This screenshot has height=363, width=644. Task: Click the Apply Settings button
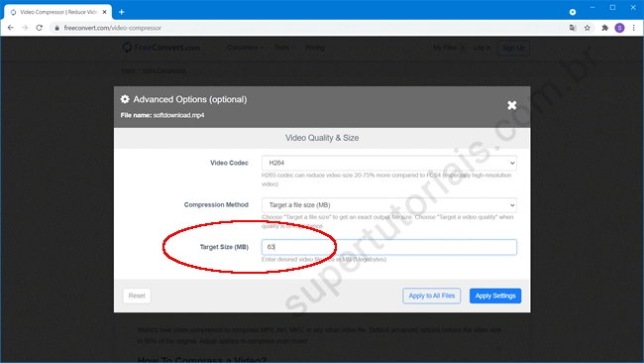(495, 296)
